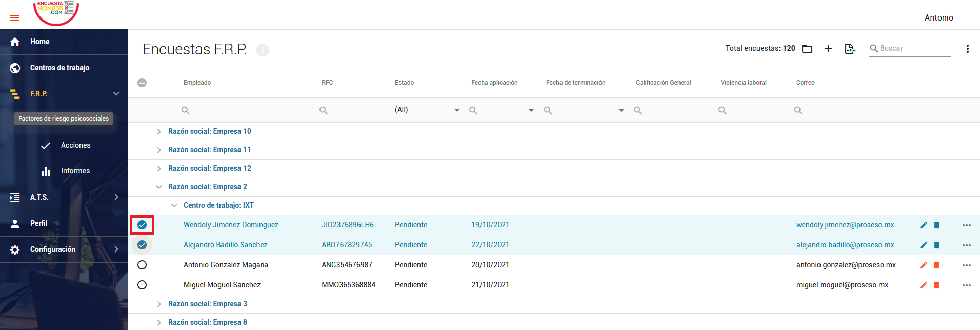Open Fecha de terminación date filter dropdown
Image resolution: width=980 pixels, height=330 pixels.
coord(621,110)
